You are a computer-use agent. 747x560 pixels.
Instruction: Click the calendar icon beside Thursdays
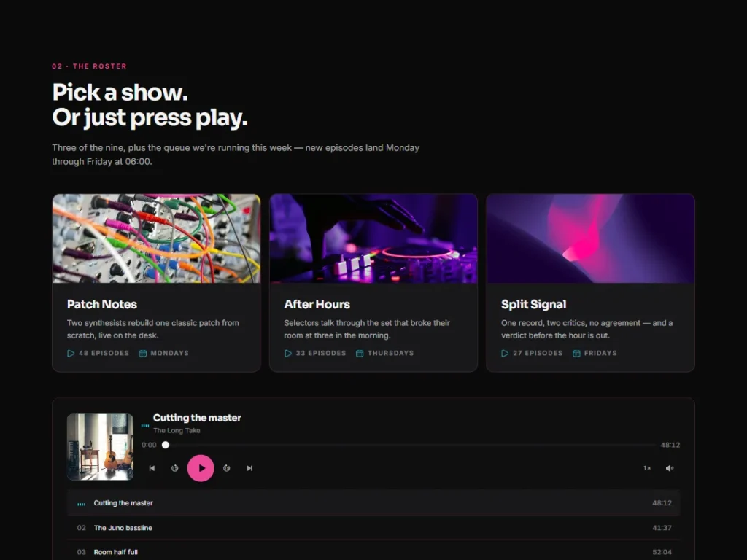click(360, 354)
